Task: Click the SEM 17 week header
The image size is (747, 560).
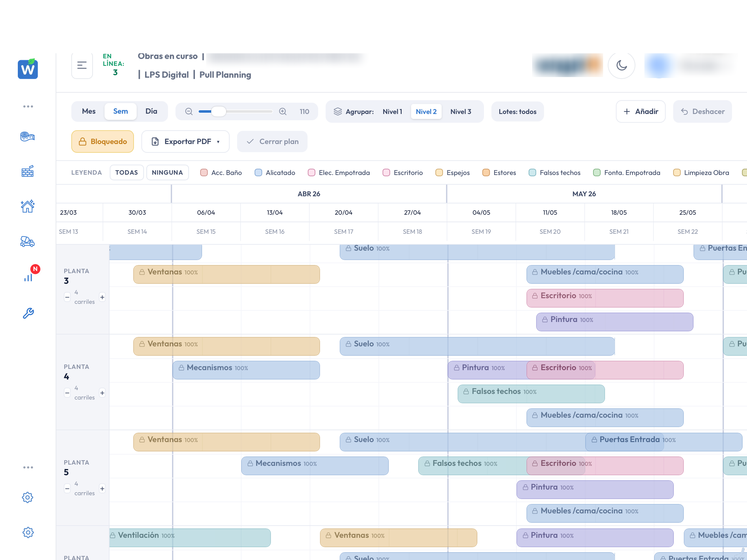Action: pyautogui.click(x=343, y=232)
